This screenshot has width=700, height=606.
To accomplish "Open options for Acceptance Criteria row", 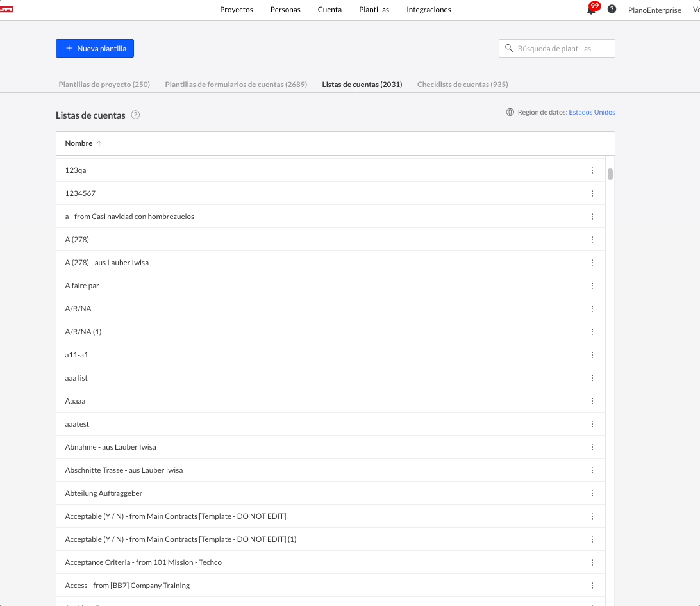I will [592, 562].
